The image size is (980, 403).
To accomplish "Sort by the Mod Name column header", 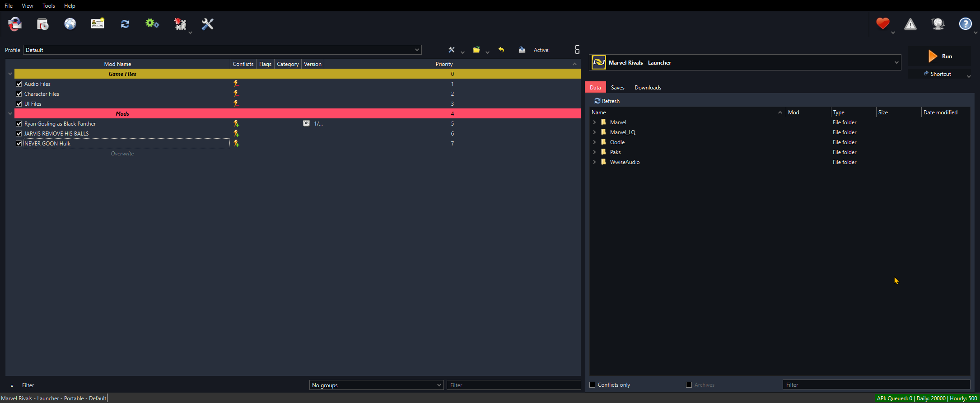I will click(x=117, y=64).
